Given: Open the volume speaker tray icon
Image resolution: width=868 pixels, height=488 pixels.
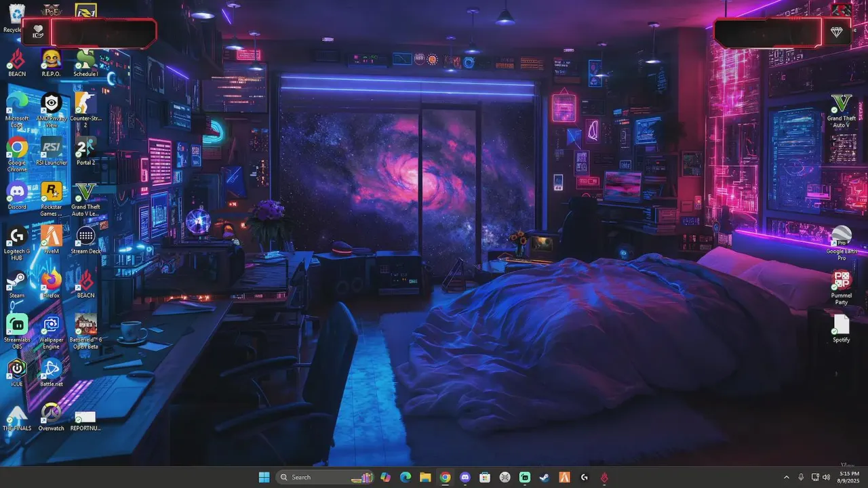Looking at the screenshot, I should coord(826,477).
